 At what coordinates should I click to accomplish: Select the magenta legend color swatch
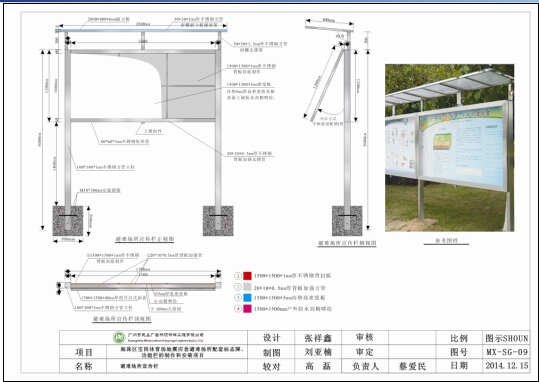tap(247, 308)
